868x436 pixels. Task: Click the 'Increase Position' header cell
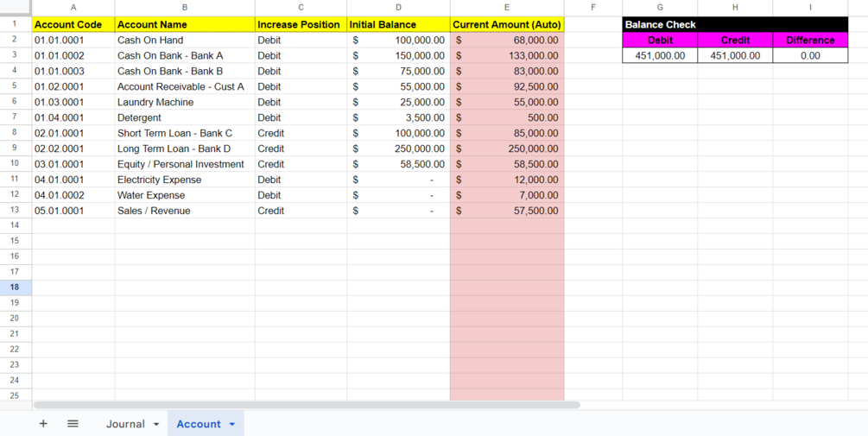(x=301, y=25)
